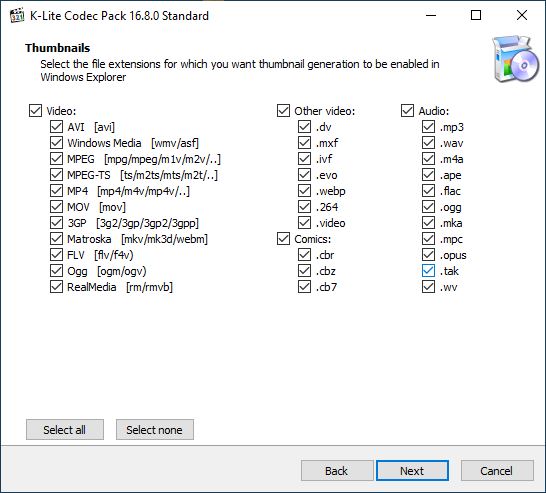Viewport: 546px width, 493px height.
Task: Click the K-Lite title bar app icon
Action: pos(16,16)
